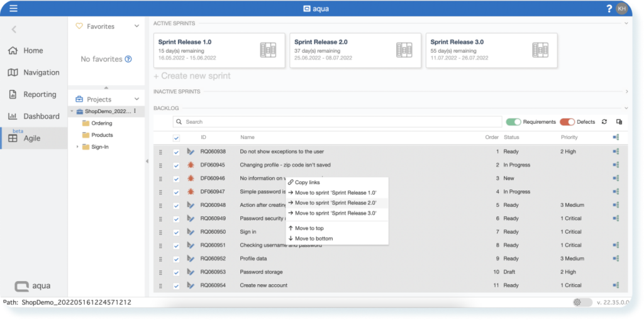Grab the drag handle of row RQ060953
This screenshot has width=644, height=320.
point(160,272)
